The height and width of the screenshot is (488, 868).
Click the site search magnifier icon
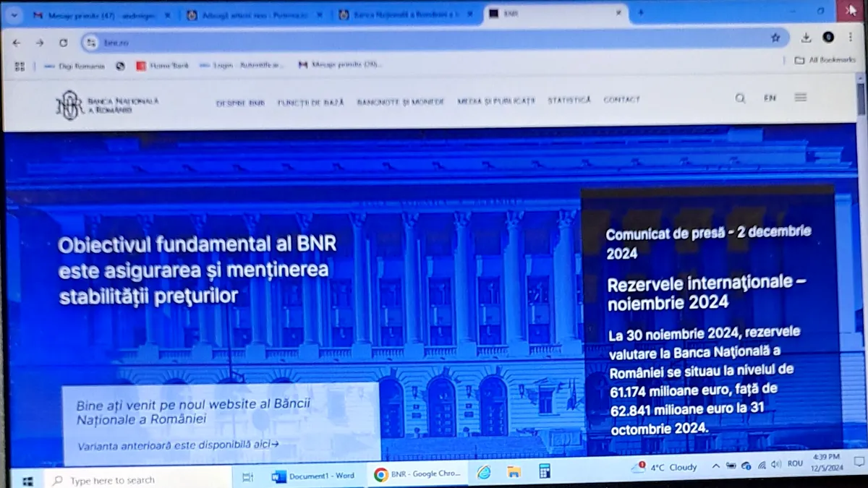(740, 98)
